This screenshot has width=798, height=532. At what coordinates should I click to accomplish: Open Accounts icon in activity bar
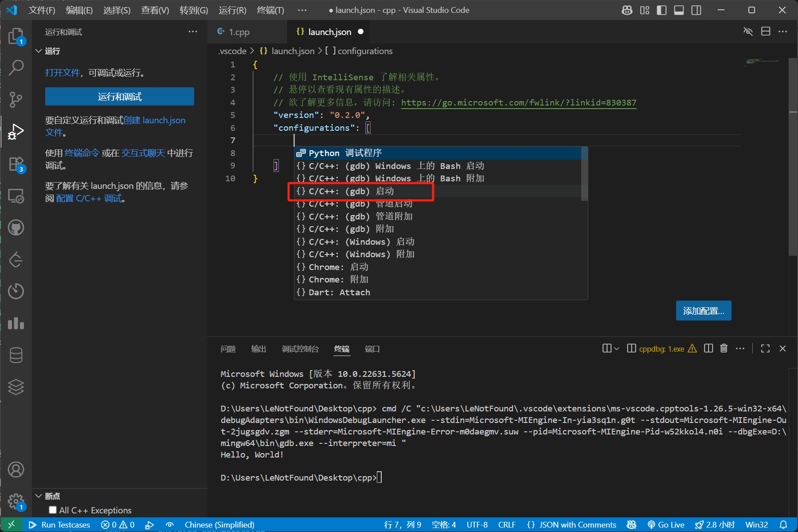tap(16, 469)
